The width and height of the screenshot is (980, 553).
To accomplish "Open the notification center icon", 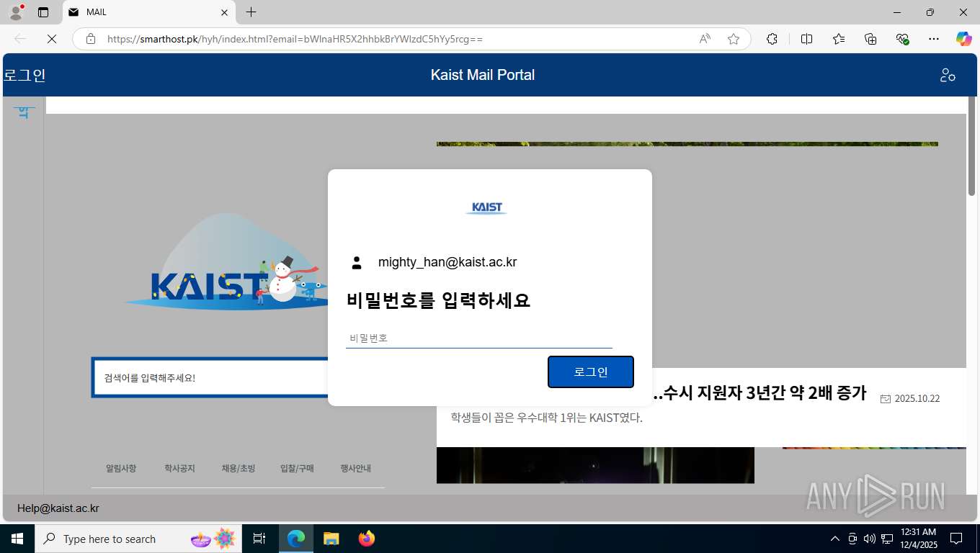I will tap(956, 539).
